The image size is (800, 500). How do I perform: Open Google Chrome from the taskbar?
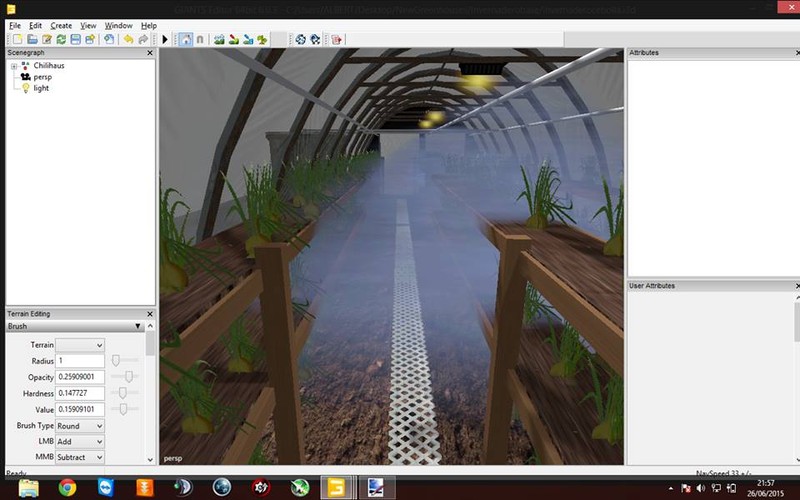point(67,488)
